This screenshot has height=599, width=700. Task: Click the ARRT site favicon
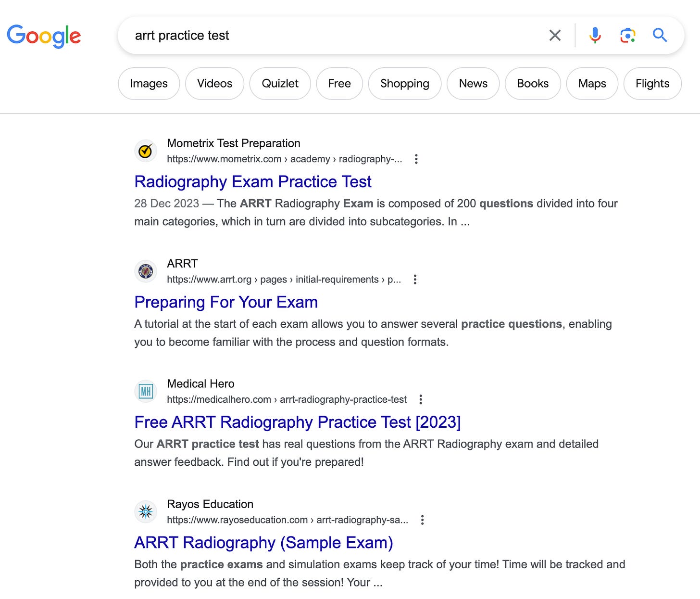click(146, 271)
